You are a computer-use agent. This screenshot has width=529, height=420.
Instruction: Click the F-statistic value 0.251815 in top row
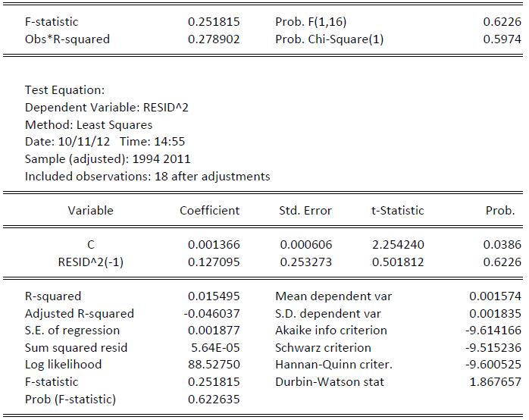[x=214, y=22]
